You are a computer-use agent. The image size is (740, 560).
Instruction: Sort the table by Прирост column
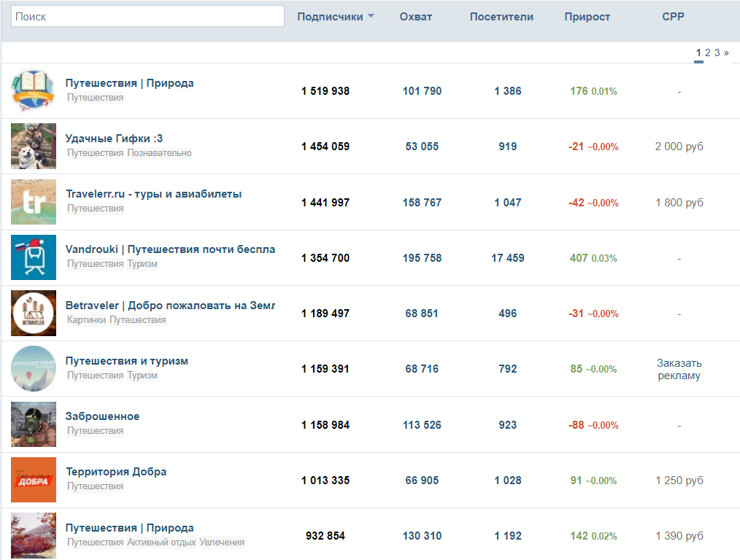[x=587, y=17]
